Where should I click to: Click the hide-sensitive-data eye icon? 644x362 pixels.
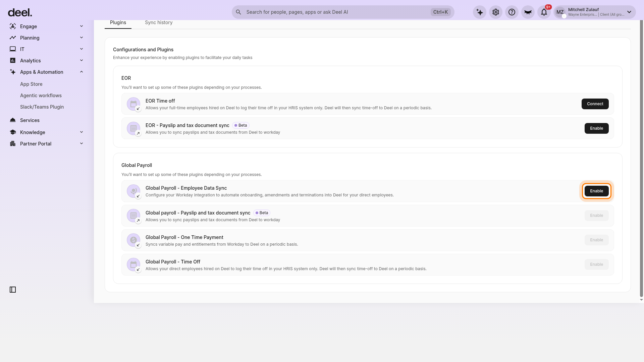point(528,12)
